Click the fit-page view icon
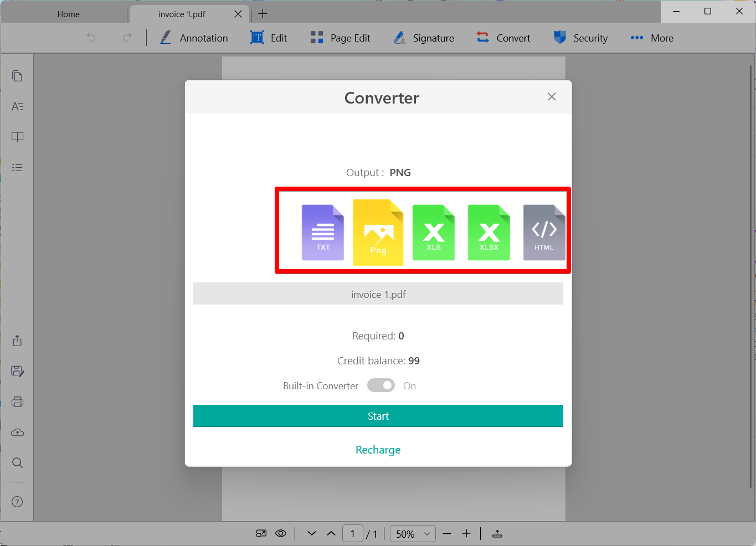This screenshot has width=756, height=546. click(x=261, y=533)
